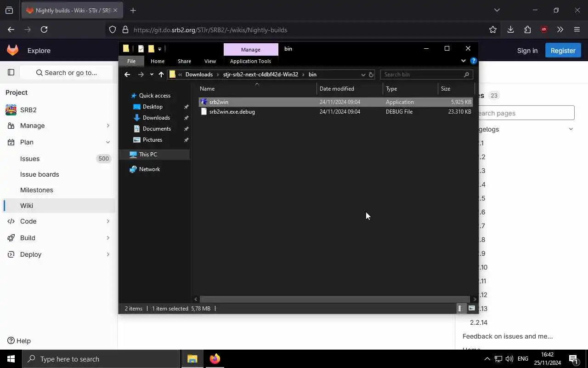Click New folder icon in Explorer title bar
This screenshot has height=368, width=588.
[x=151, y=49]
